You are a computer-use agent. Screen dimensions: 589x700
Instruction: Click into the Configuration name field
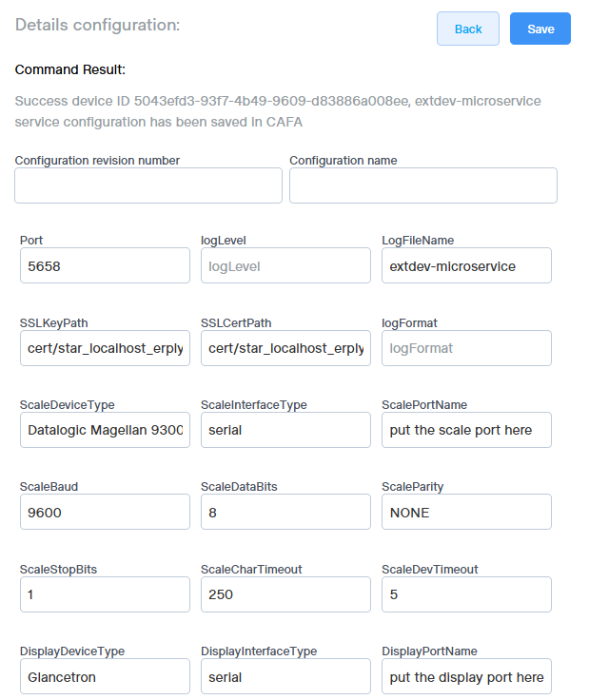[x=422, y=185]
